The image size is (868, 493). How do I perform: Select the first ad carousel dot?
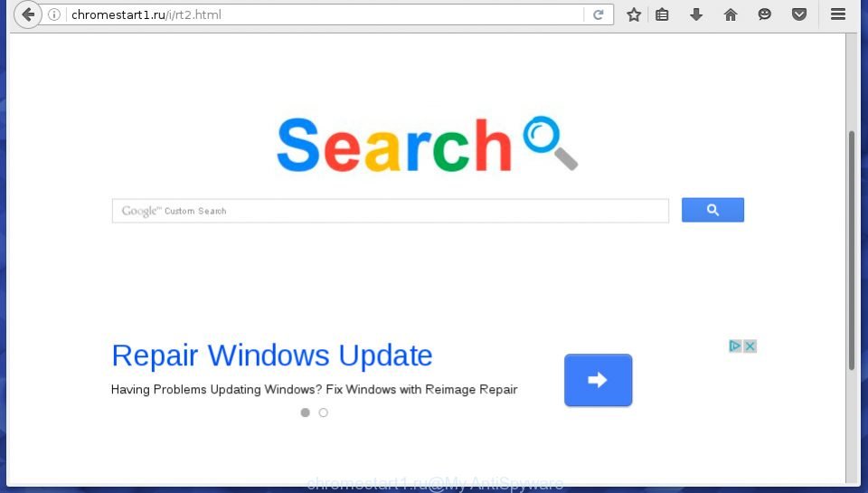pyautogui.click(x=305, y=412)
